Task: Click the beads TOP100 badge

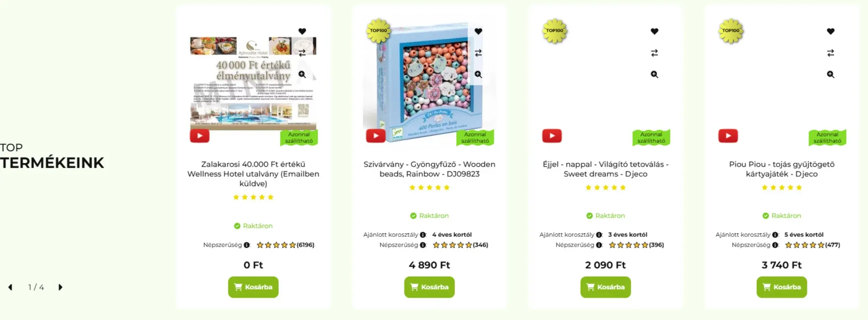Action: click(x=378, y=31)
